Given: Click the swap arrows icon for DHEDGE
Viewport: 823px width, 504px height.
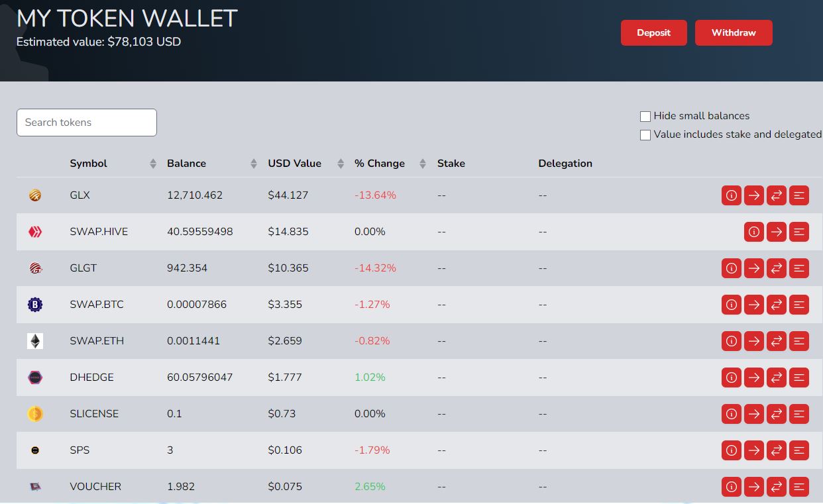Looking at the screenshot, I should click(x=777, y=378).
